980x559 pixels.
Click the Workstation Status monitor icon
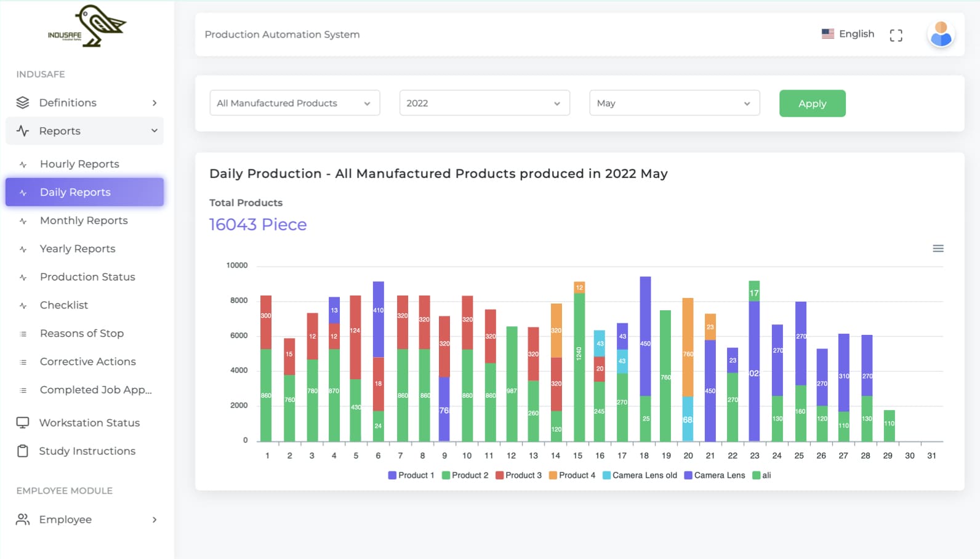point(23,423)
